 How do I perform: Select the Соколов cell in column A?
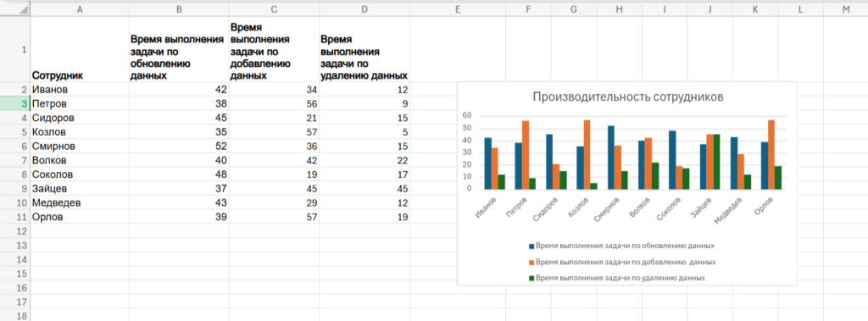click(x=80, y=174)
